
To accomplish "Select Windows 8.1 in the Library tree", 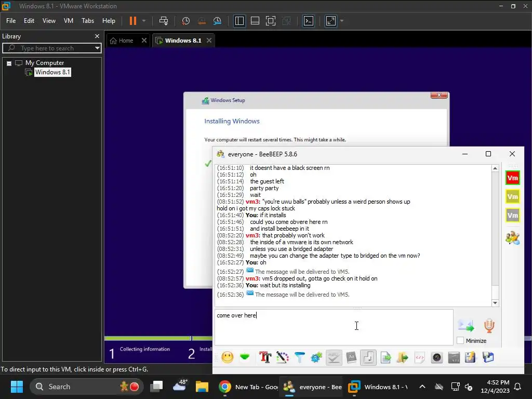I will coord(52,72).
